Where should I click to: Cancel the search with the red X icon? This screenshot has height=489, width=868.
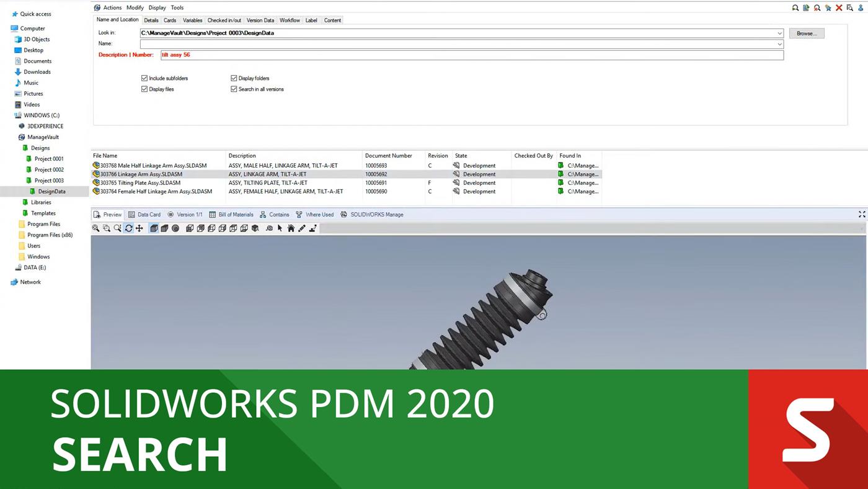coord(839,8)
